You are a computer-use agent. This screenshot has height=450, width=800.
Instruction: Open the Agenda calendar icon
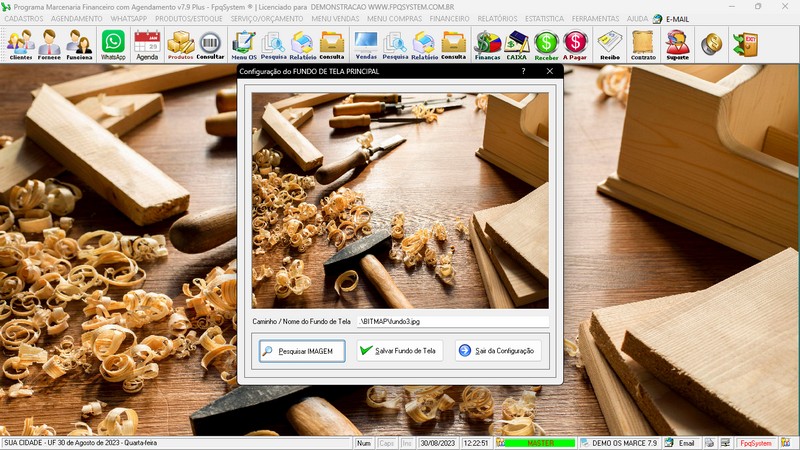(x=147, y=44)
